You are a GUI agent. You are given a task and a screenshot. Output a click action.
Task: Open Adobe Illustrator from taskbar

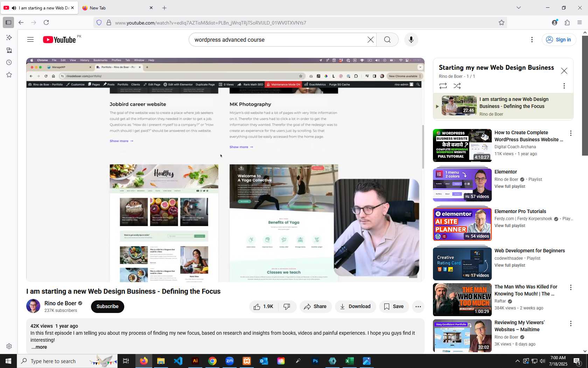(195, 361)
